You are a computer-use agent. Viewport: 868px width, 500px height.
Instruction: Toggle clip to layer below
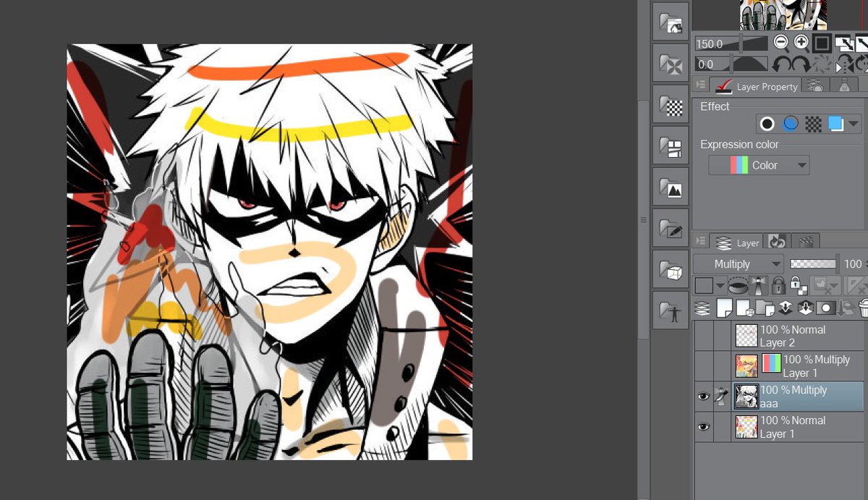[x=738, y=285]
